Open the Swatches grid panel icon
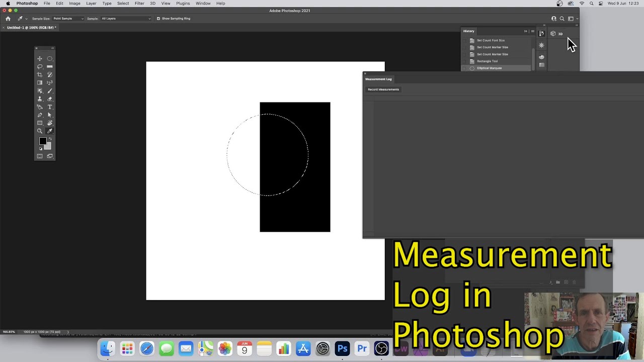Screen dimensions: 644x362 pos(541,65)
